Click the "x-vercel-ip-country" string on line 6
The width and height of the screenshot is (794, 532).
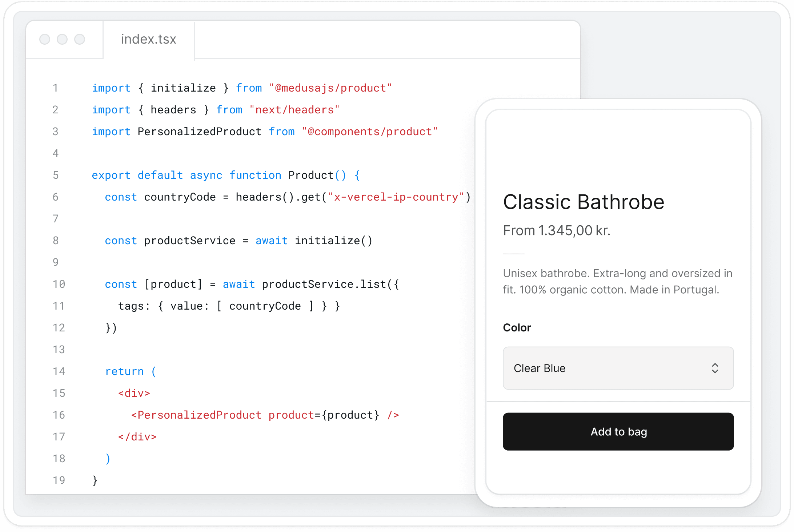pos(396,197)
